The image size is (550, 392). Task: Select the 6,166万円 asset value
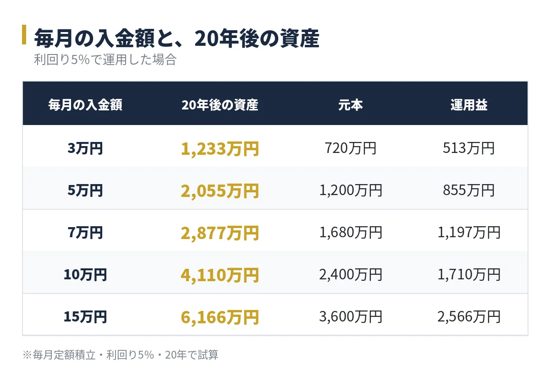[x=220, y=317]
